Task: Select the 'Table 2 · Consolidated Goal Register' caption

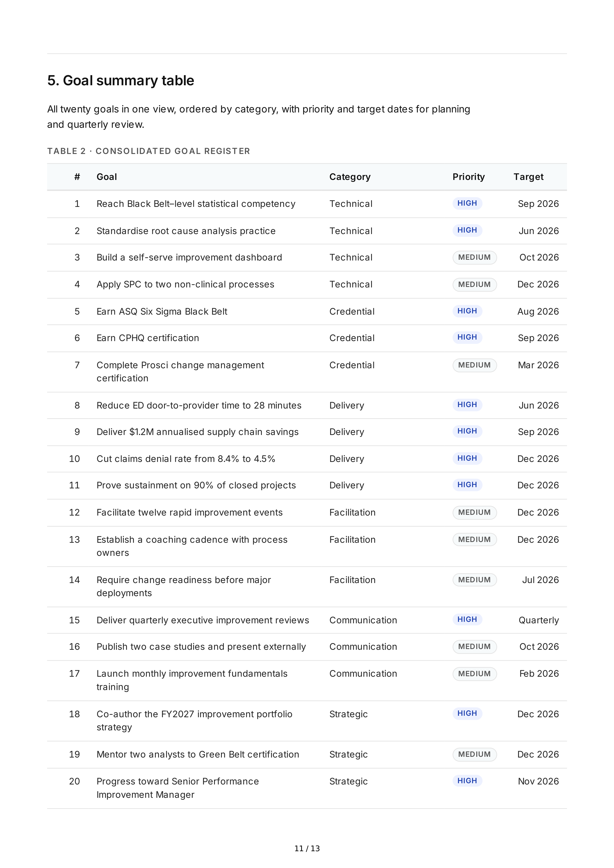Action: click(x=149, y=151)
